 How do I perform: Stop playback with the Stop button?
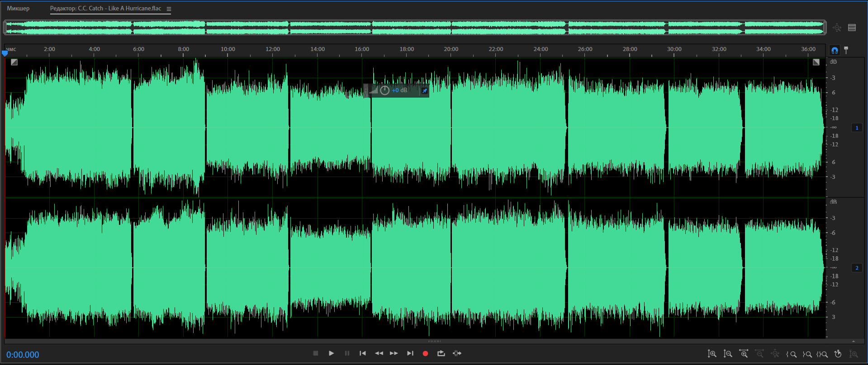316,353
